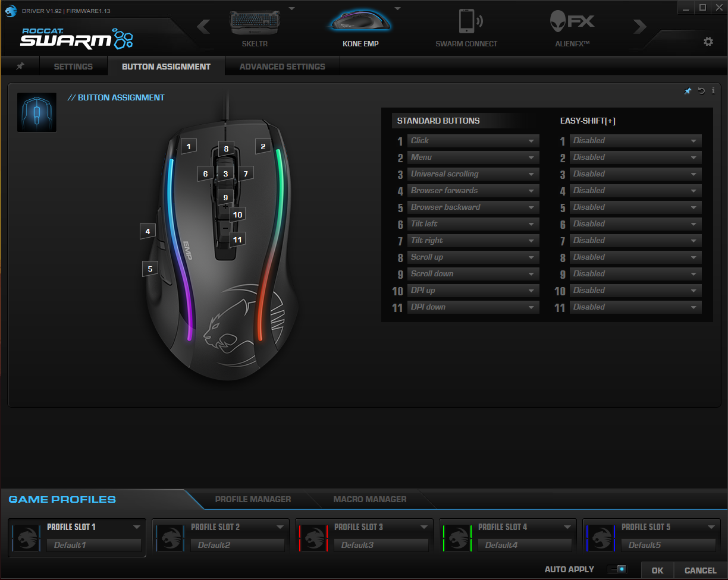Click the Profile Slot 5 blue Roccat logo
Screen dimensions: 728x580
601,537
